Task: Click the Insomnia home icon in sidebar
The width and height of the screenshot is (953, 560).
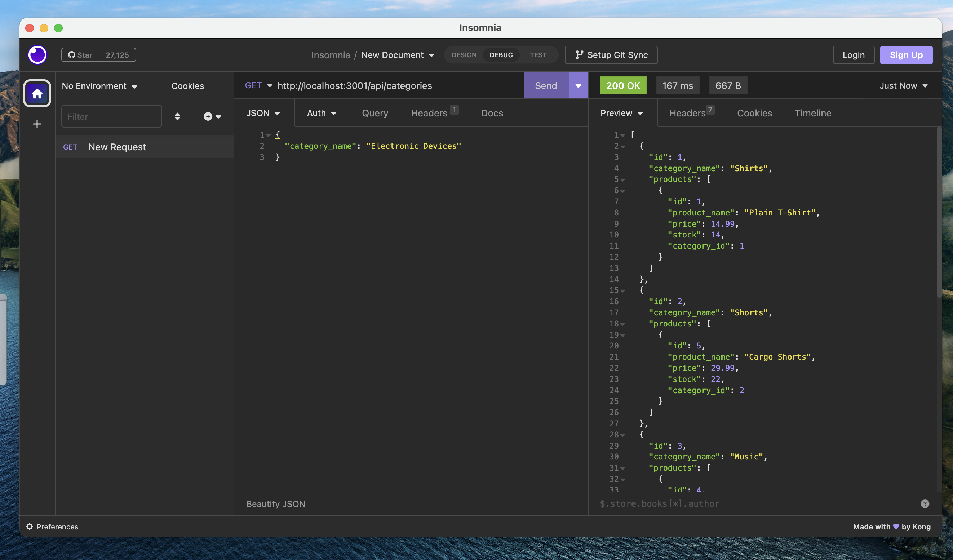Action: click(x=37, y=93)
